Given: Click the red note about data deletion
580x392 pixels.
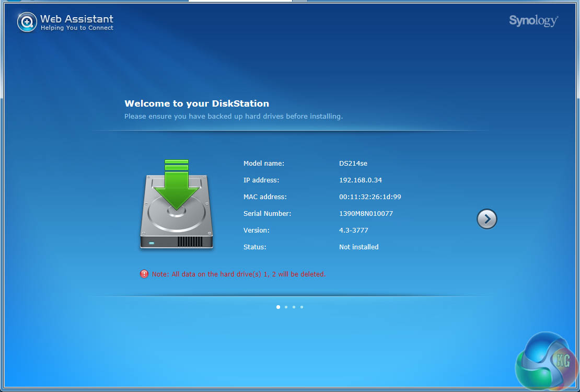Looking at the screenshot, I should [239, 274].
